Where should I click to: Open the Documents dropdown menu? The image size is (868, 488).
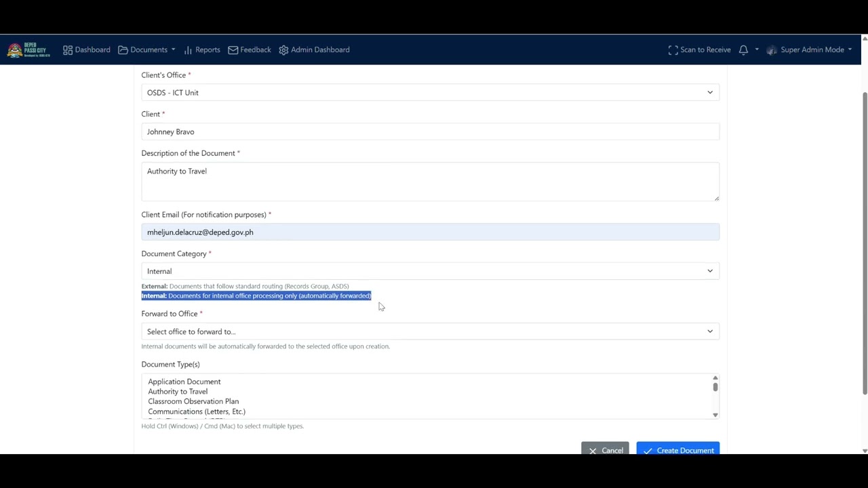coord(146,49)
